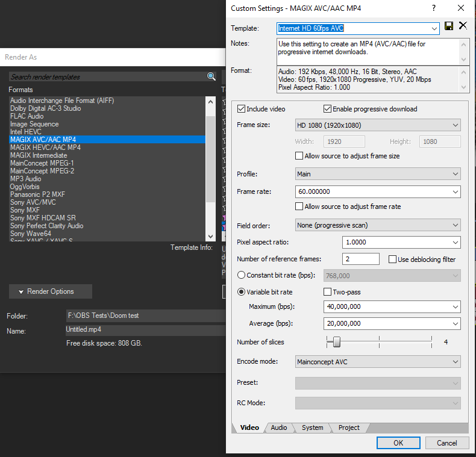Select Constant bit rate radio button

tap(241, 275)
